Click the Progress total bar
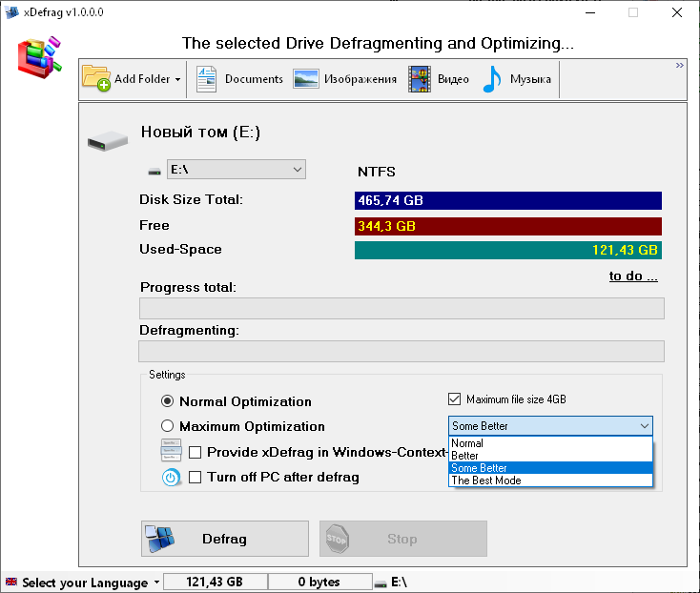 [401, 308]
